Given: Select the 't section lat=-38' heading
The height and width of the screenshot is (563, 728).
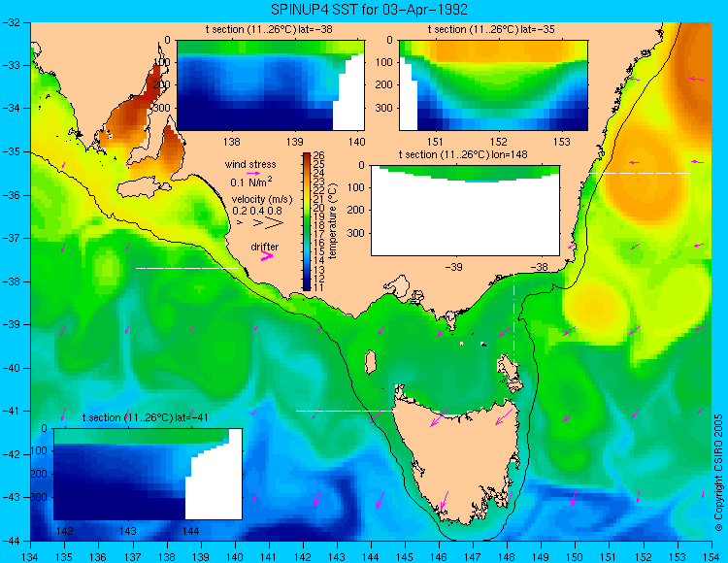Looking at the screenshot, I should tap(269, 29).
